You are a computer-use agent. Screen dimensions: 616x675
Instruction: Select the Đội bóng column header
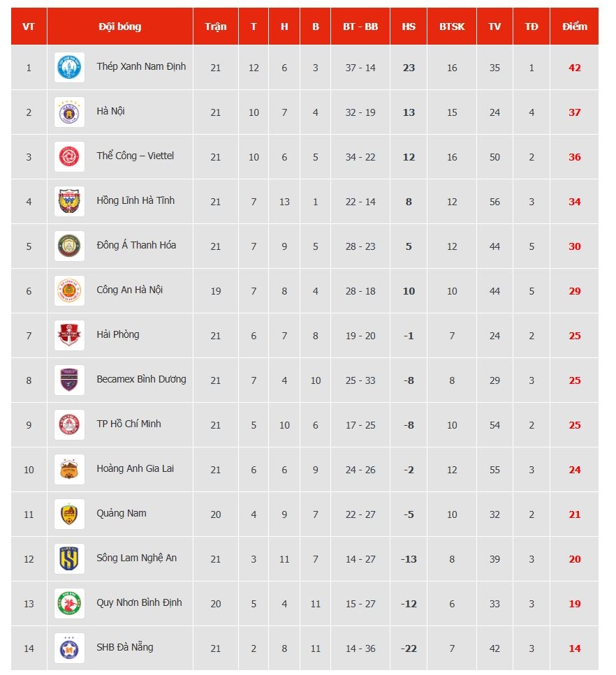119,27
